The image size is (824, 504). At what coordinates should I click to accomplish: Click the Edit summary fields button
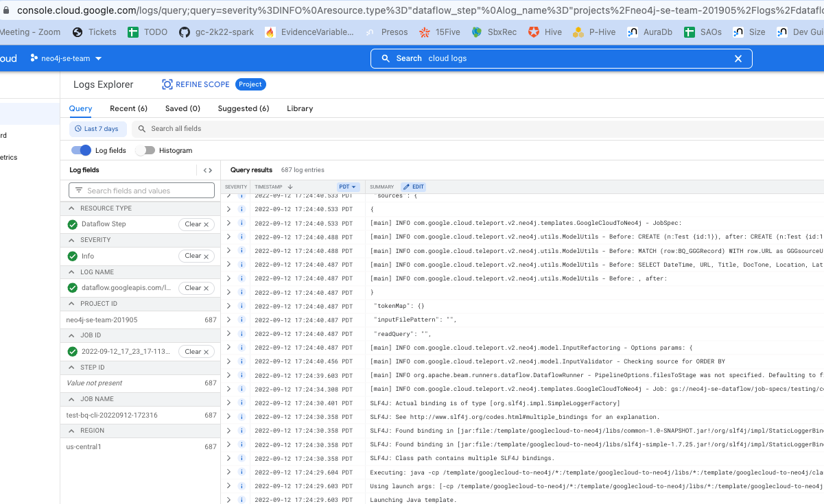pyautogui.click(x=413, y=187)
